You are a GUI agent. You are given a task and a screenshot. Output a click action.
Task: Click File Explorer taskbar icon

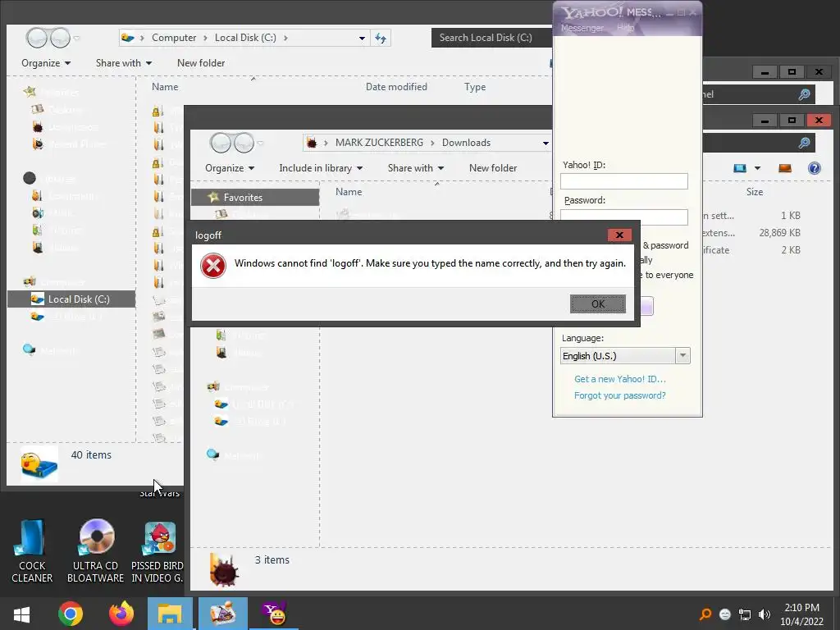170,614
